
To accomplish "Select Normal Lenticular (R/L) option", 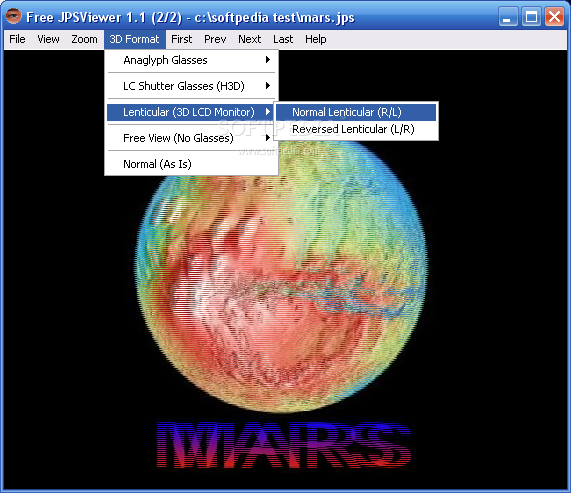I will [356, 112].
